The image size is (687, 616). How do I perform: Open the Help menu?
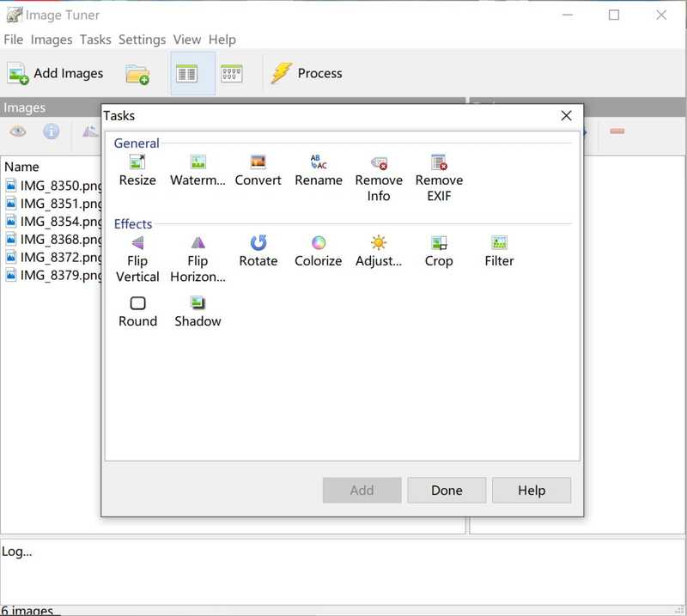click(222, 40)
